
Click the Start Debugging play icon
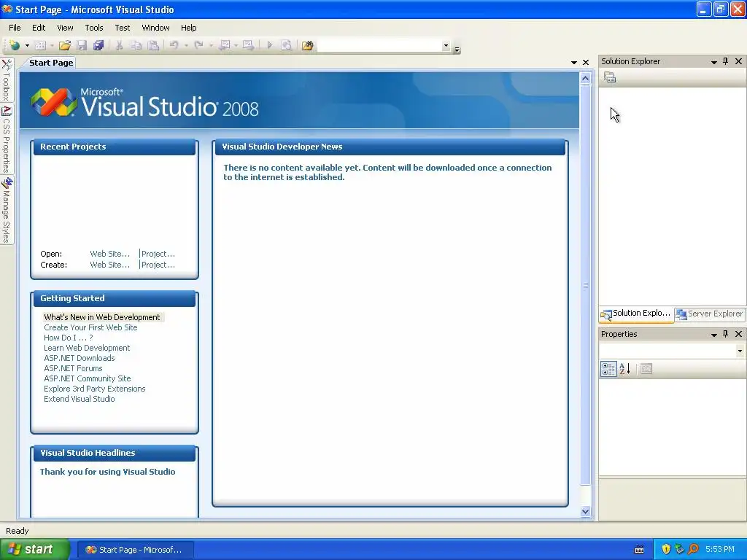(270, 45)
